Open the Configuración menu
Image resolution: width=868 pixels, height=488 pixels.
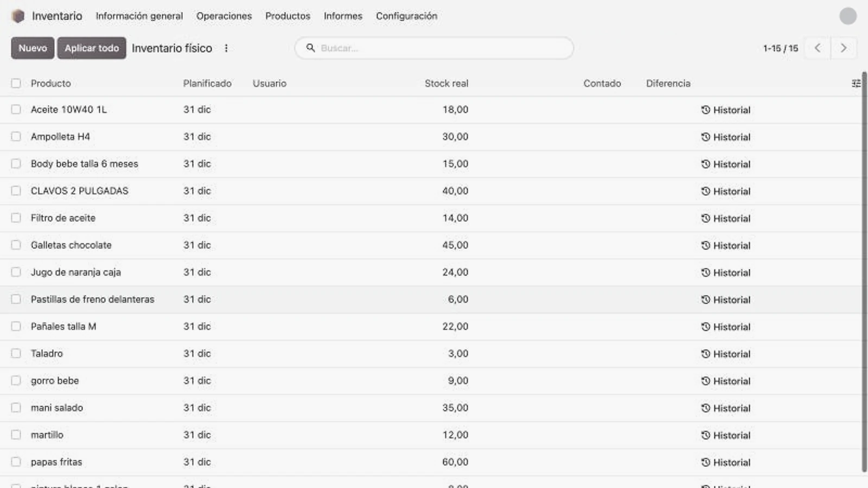(406, 16)
